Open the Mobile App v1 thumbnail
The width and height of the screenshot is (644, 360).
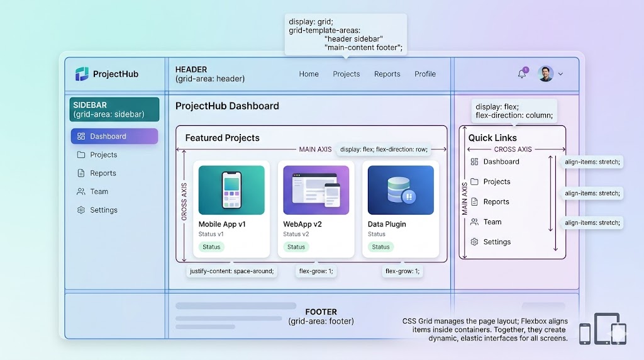coord(231,190)
